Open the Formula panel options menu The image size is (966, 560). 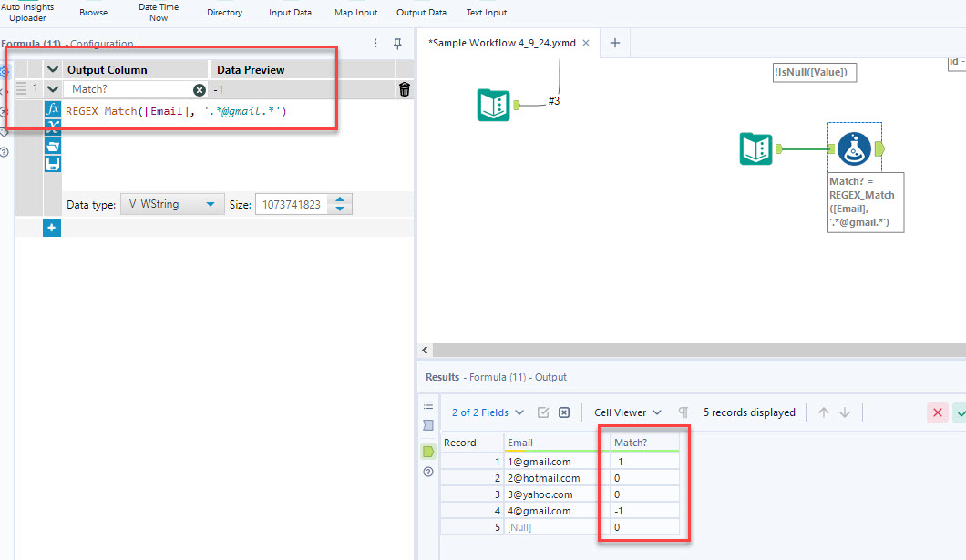375,43
